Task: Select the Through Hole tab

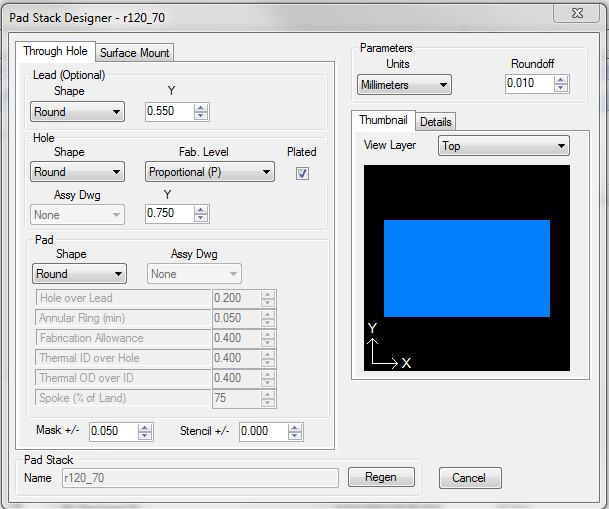Action: tap(55, 51)
